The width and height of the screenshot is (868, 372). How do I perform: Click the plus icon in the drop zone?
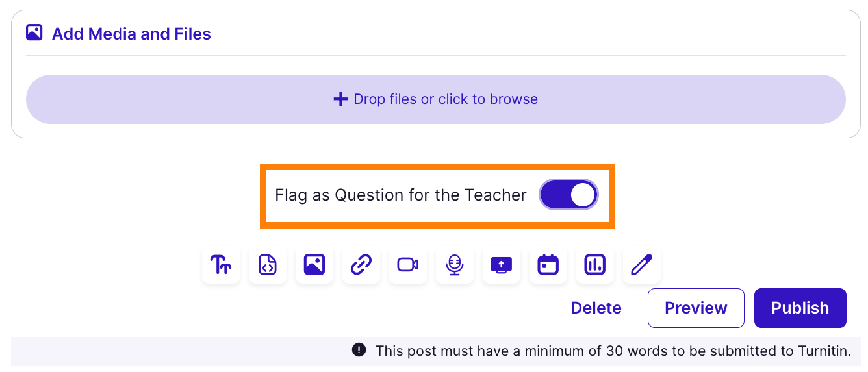340,99
